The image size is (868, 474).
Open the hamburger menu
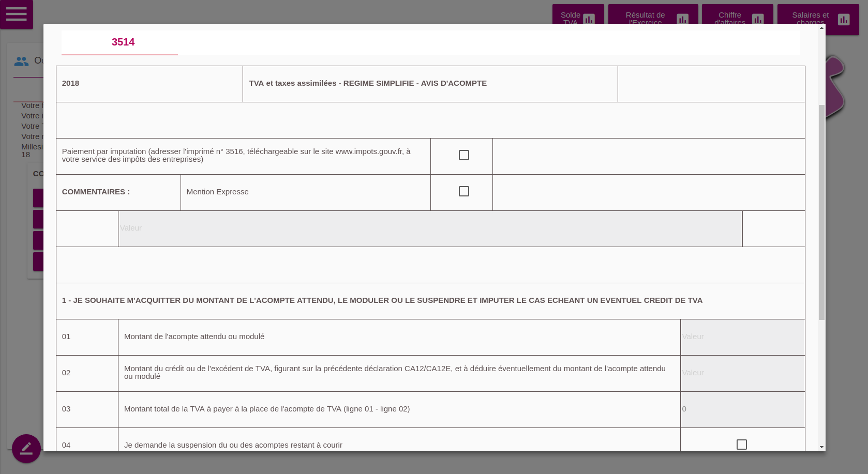16,14
